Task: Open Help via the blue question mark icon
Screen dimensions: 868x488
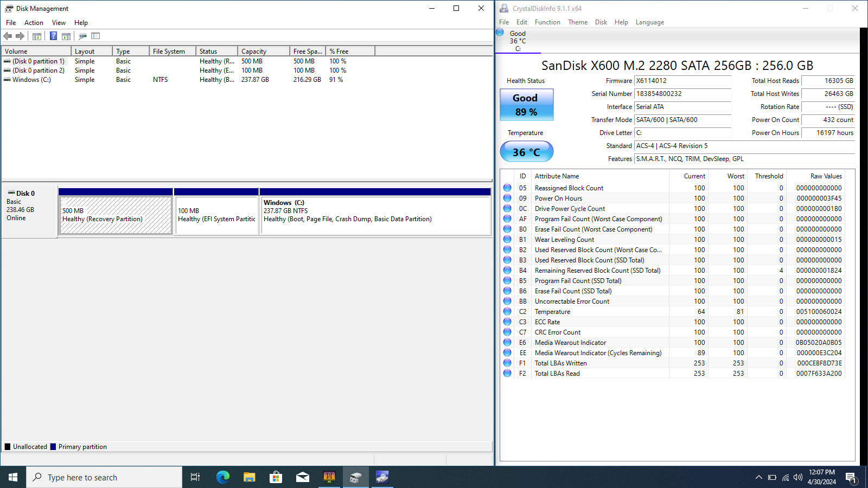Action: [x=53, y=36]
